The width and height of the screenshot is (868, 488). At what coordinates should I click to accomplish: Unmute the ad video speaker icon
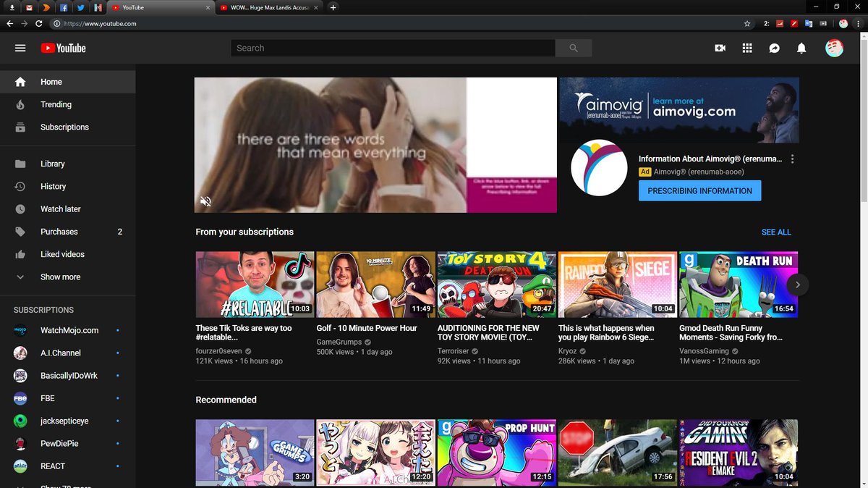[x=205, y=201]
